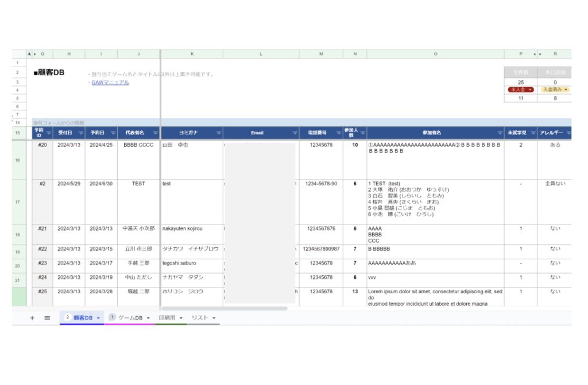
Task: Open the 未入金 dropdown chip
Action: tap(520, 90)
